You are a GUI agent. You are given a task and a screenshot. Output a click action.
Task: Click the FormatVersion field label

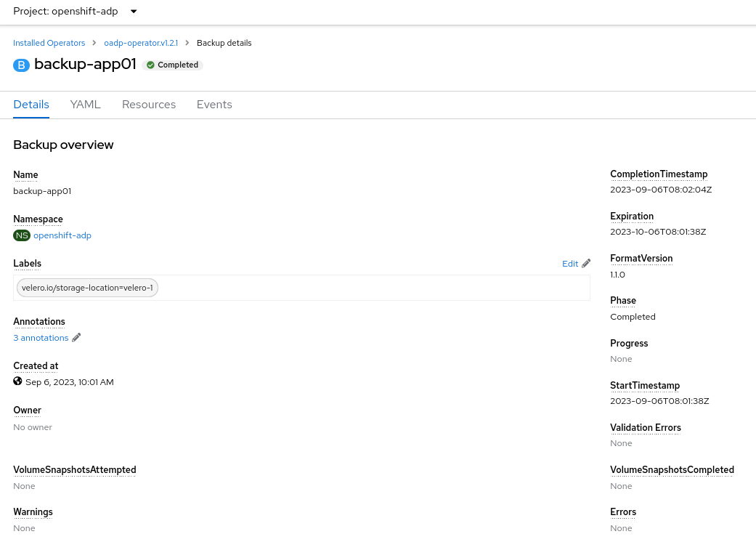pyautogui.click(x=641, y=259)
